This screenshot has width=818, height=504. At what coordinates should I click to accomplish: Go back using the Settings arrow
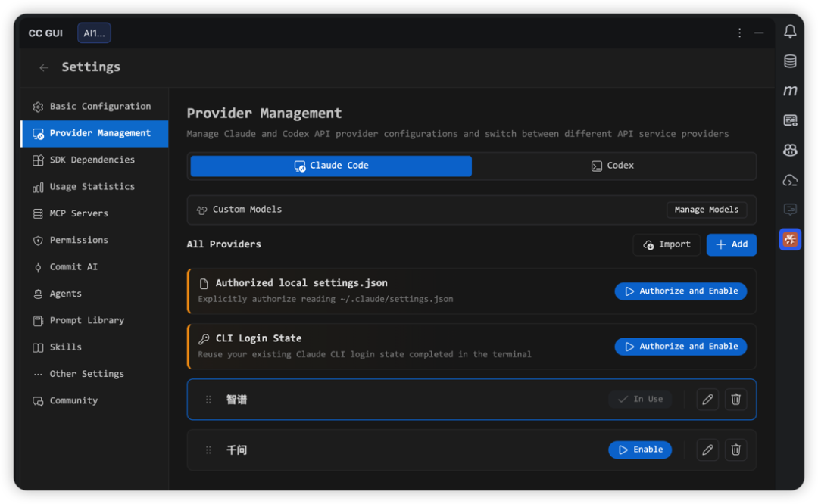(44, 67)
